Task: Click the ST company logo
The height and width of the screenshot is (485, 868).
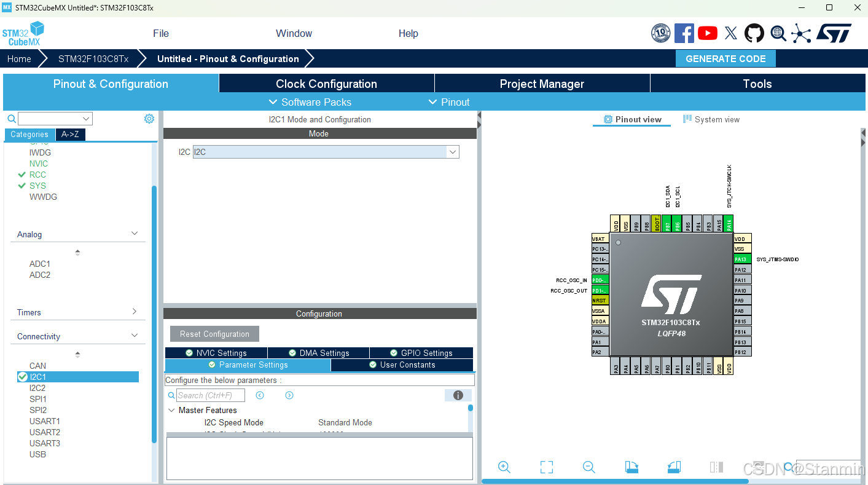Action: (x=834, y=33)
